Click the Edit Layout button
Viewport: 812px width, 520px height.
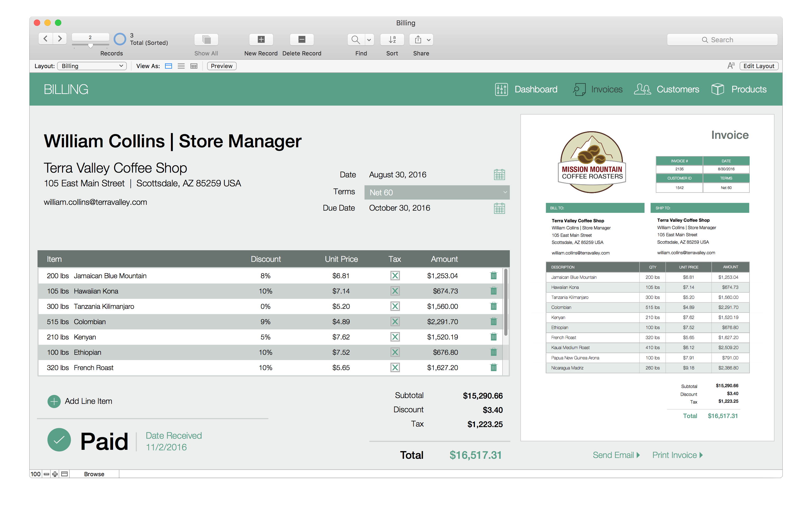point(758,66)
